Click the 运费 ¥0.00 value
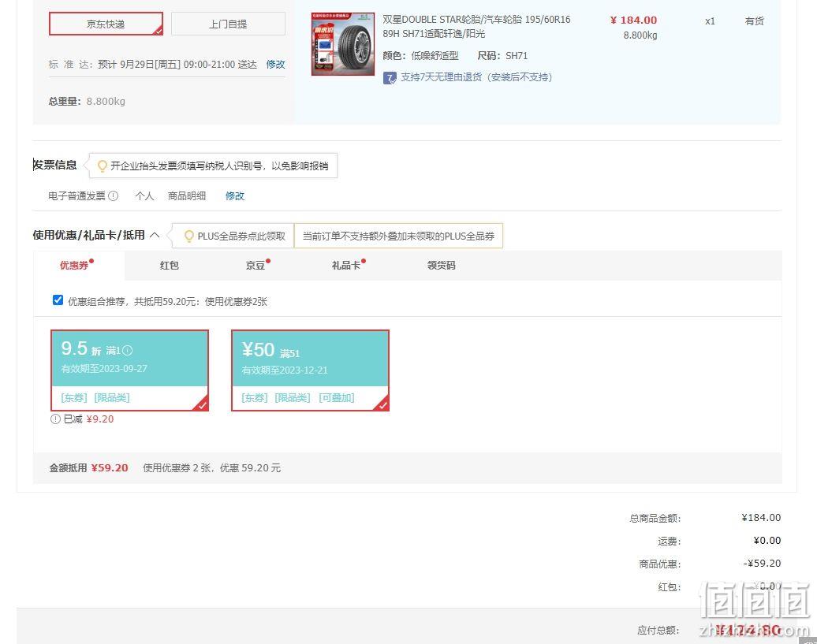Viewport: 817px width, 644px height. pyautogui.click(x=767, y=541)
